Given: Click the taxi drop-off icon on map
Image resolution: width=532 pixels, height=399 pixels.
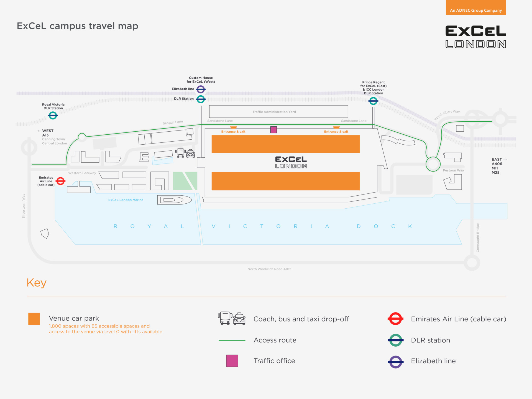Looking at the screenshot, I should 191,154.
